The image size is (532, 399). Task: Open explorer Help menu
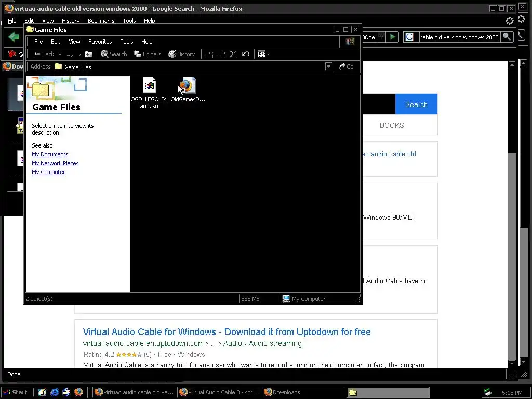(x=147, y=42)
